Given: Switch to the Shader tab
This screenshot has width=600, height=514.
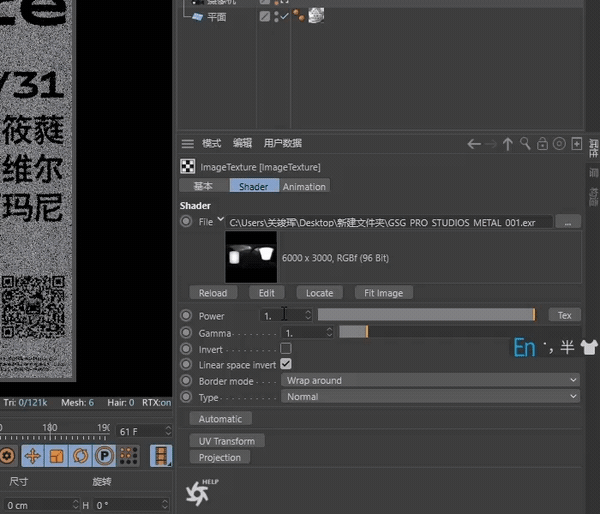Looking at the screenshot, I should click(254, 186).
